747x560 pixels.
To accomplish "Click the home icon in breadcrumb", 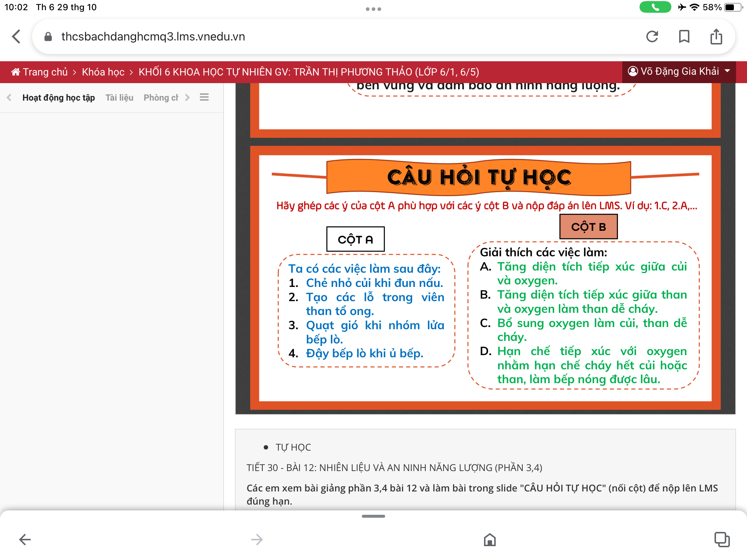I will point(15,72).
